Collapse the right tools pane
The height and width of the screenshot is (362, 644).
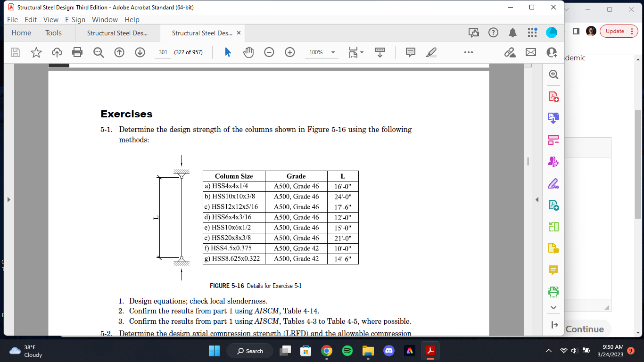click(x=537, y=200)
